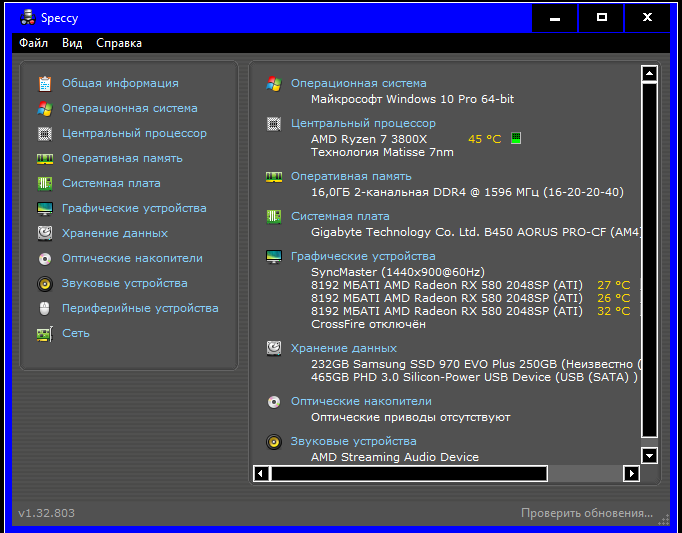The image size is (682, 533).
Task: Click the monitor icon in summary panel
Action: 274,257
